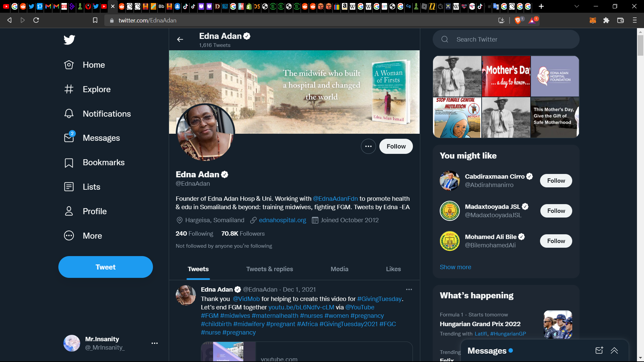Click the Brave Rewards triangle icon
The width and height of the screenshot is (644, 362).
pos(532,20)
